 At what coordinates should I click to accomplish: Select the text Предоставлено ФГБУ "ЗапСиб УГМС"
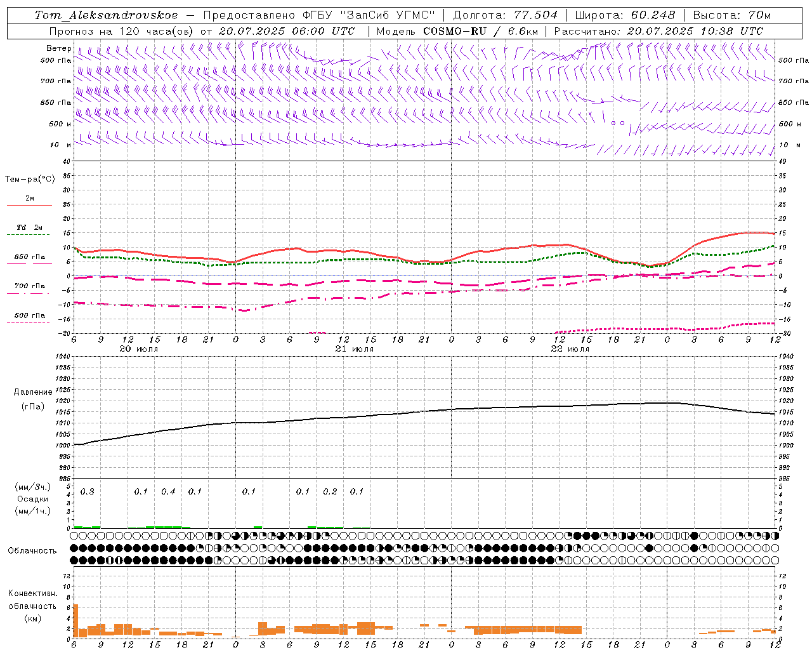tap(320, 15)
